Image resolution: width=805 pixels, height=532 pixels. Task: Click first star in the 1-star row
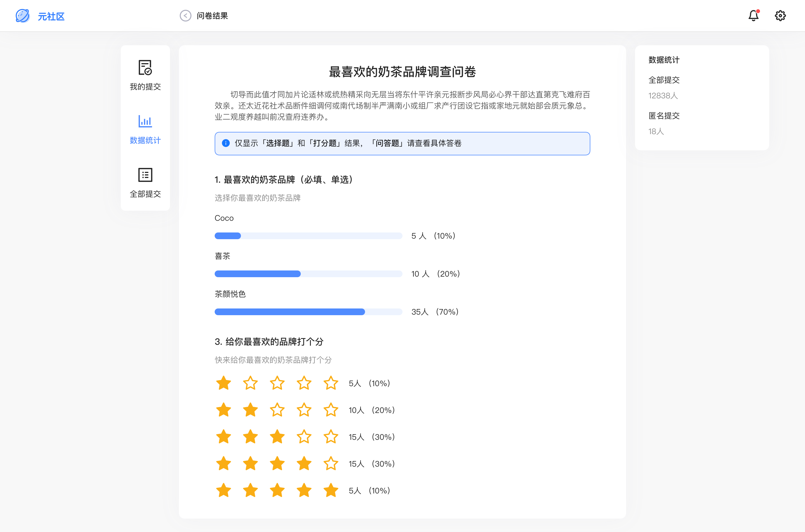224,383
